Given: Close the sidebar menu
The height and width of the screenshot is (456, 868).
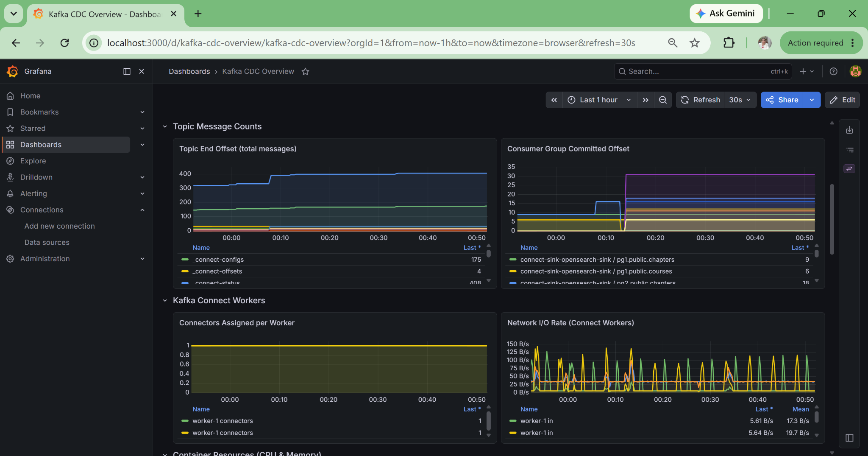Looking at the screenshot, I should pos(142,71).
